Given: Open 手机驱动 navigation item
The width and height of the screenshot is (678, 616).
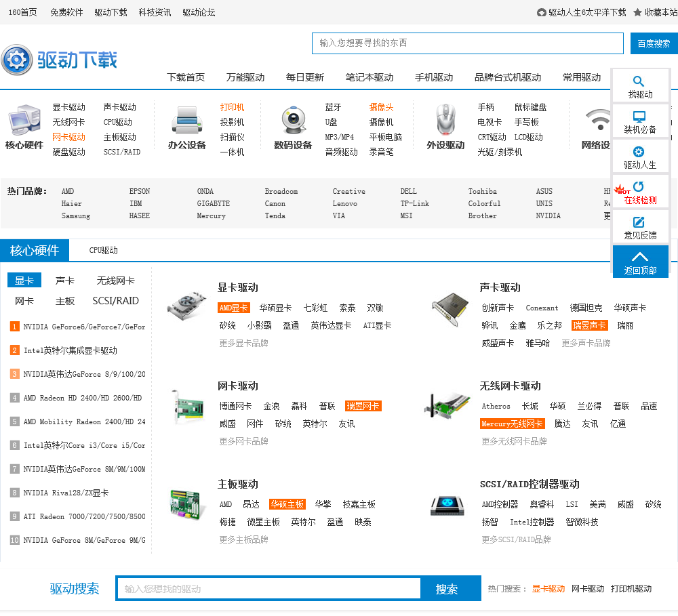Looking at the screenshot, I should coord(434,77).
